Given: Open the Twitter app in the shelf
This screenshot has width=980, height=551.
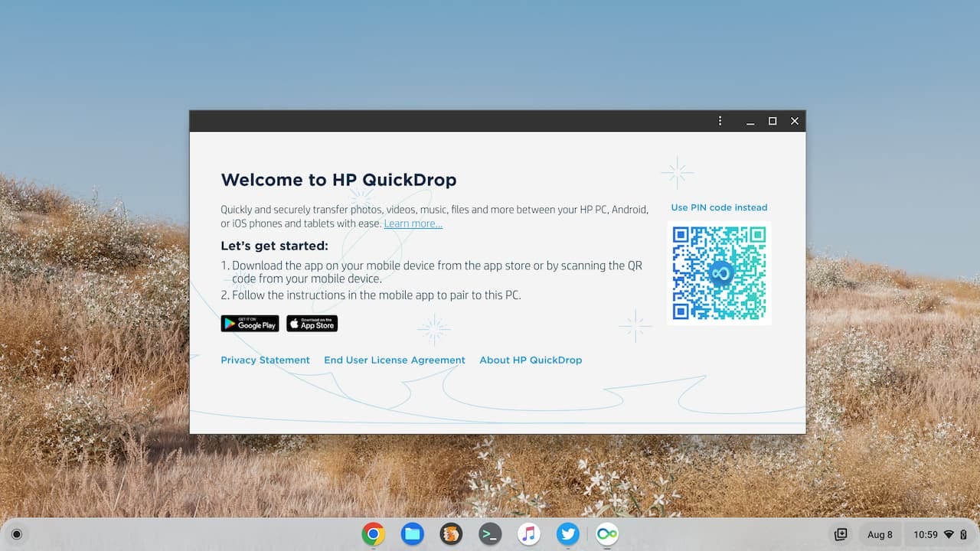Looking at the screenshot, I should tap(568, 534).
